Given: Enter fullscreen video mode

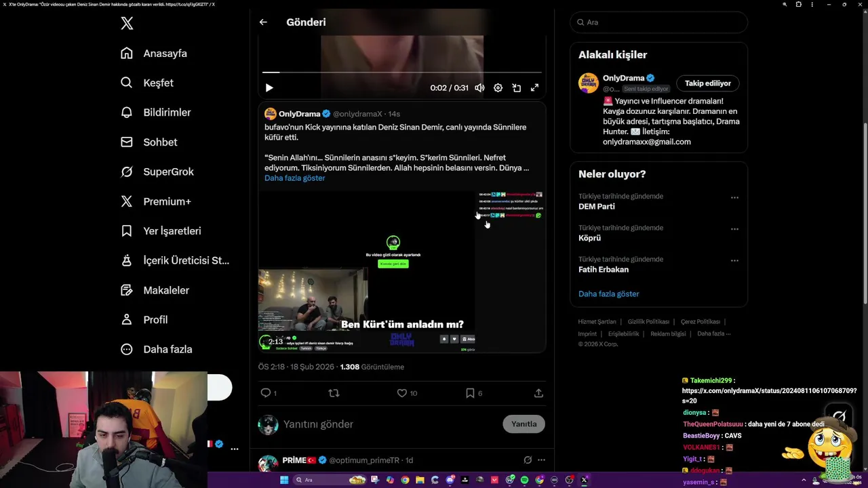Looking at the screenshot, I should tap(534, 87).
